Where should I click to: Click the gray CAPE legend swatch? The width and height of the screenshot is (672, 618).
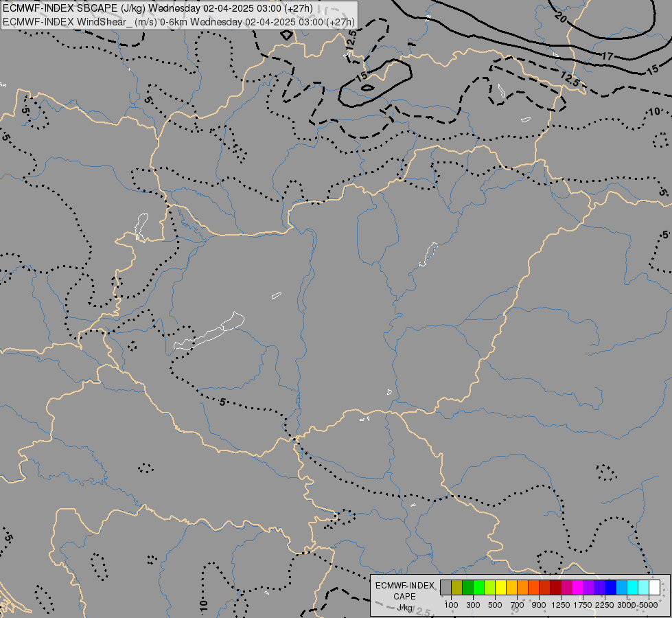pyautogui.click(x=445, y=588)
